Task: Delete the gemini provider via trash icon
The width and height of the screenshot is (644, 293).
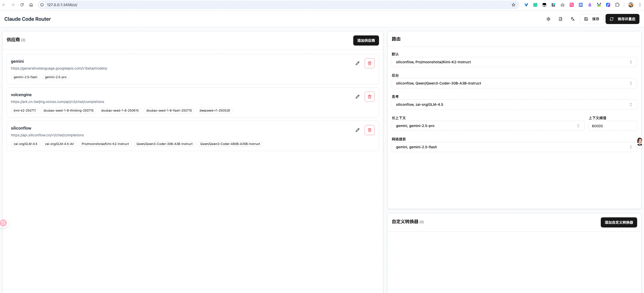Action: tap(369, 63)
